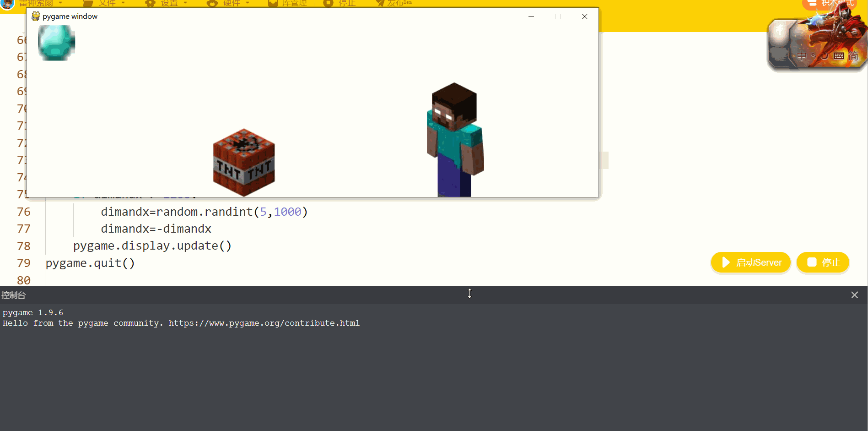Open 库管理 in the top toolbar

point(287,3)
